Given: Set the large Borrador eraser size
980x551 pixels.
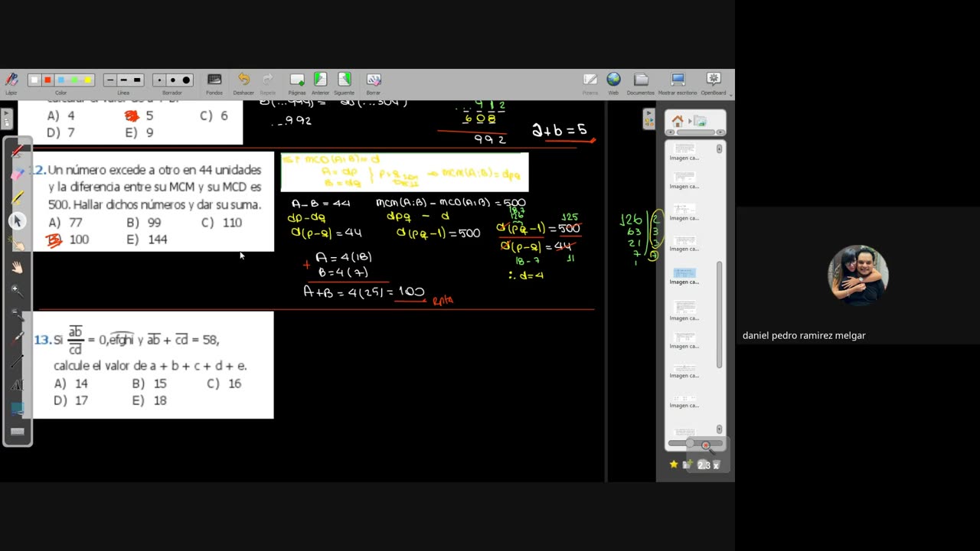Looking at the screenshot, I should click(186, 80).
